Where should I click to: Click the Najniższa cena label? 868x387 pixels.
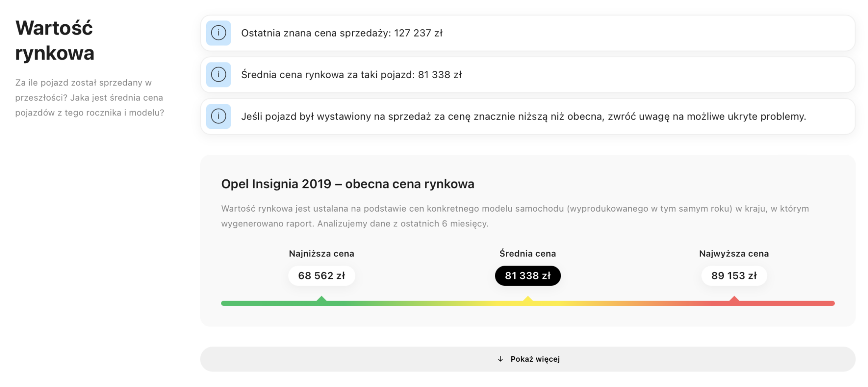click(x=321, y=253)
